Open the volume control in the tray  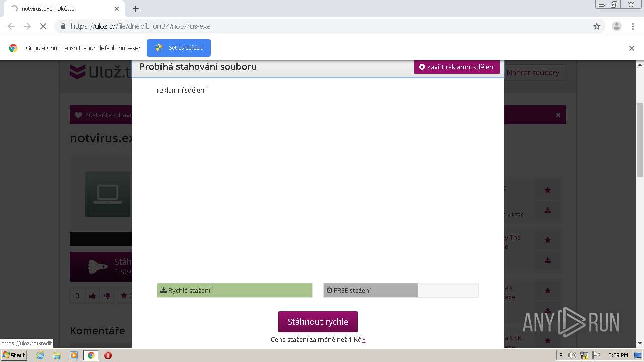point(572,355)
